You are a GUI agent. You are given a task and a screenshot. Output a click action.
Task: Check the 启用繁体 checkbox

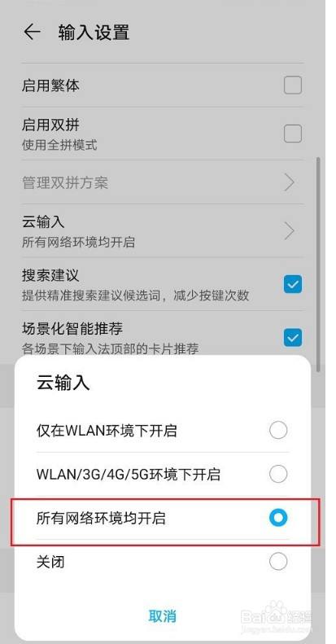tap(293, 85)
